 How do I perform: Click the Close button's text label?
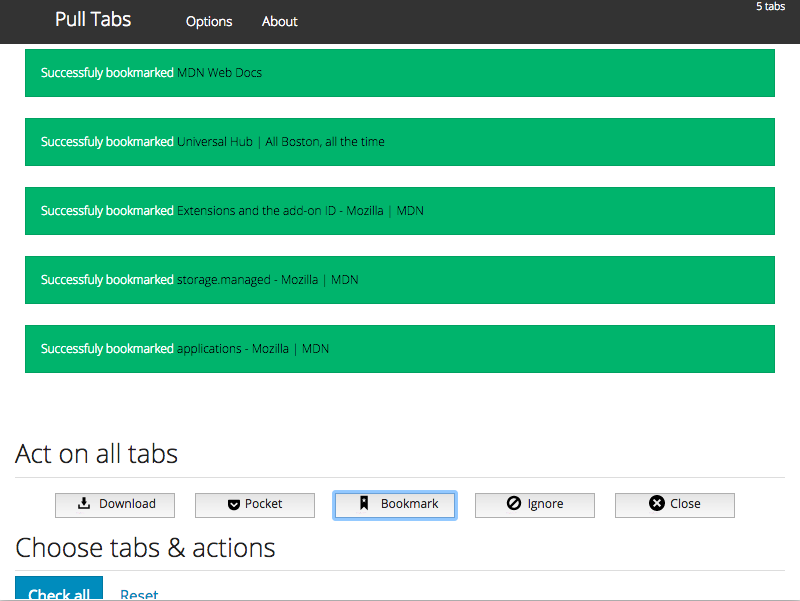685,504
